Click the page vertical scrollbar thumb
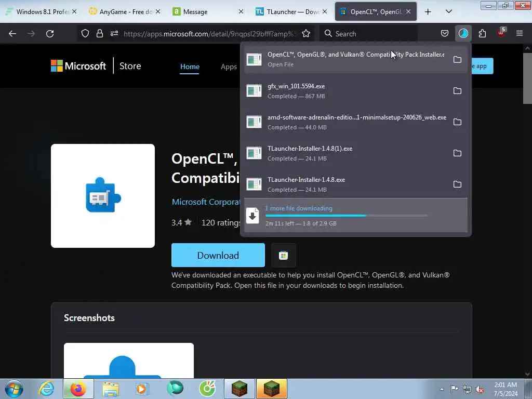532x399 pixels. coord(527,78)
